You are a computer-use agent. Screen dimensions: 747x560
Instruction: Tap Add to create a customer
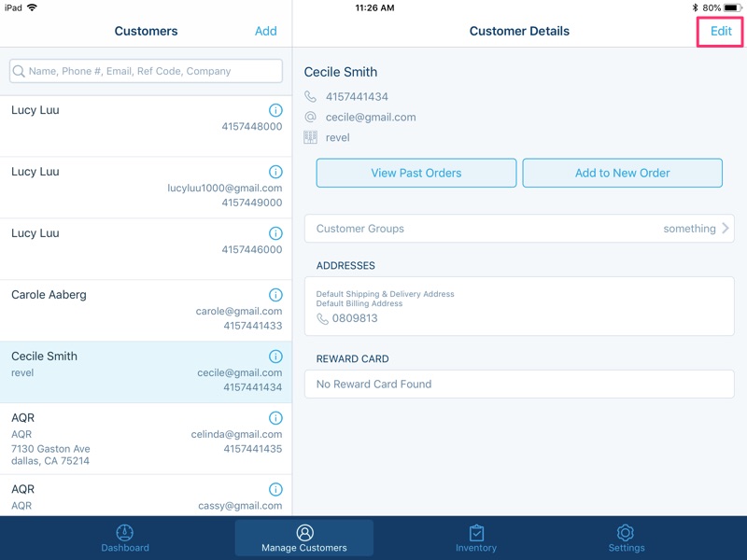click(265, 31)
